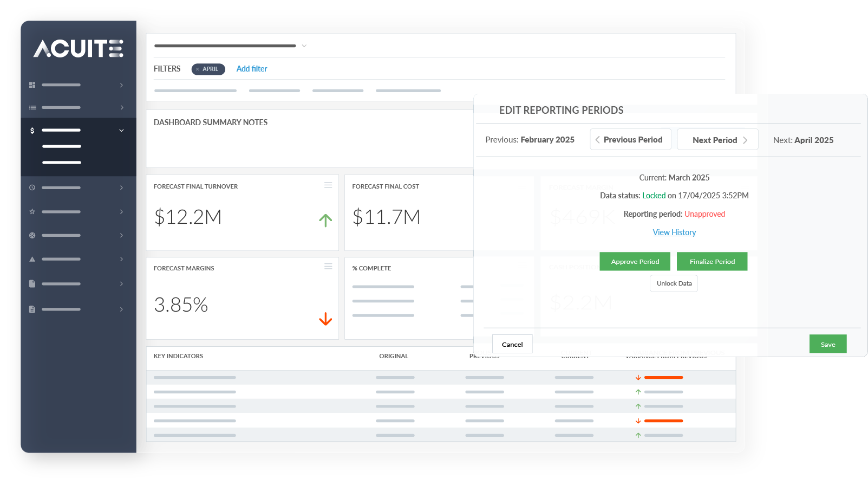Click the Locked data status text
This screenshot has height=485, width=868.
[654, 196]
